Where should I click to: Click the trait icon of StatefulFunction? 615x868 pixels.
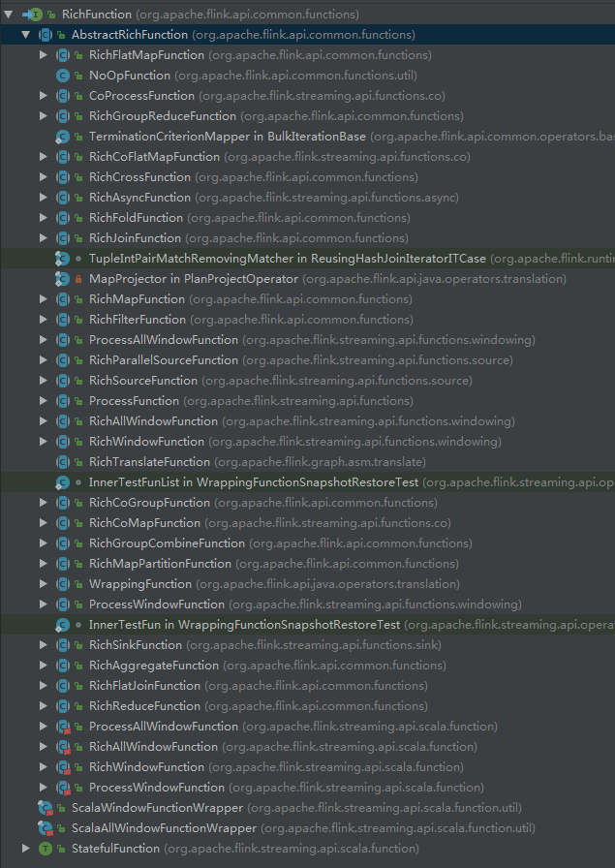coord(45,848)
